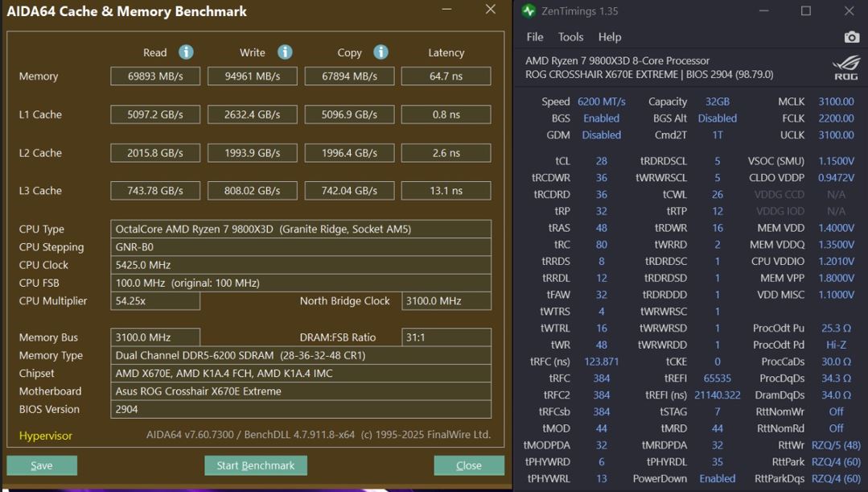Viewport: 868px width, 492px height.
Task: Click the Read info icon in AIDA64
Action: pos(186,52)
